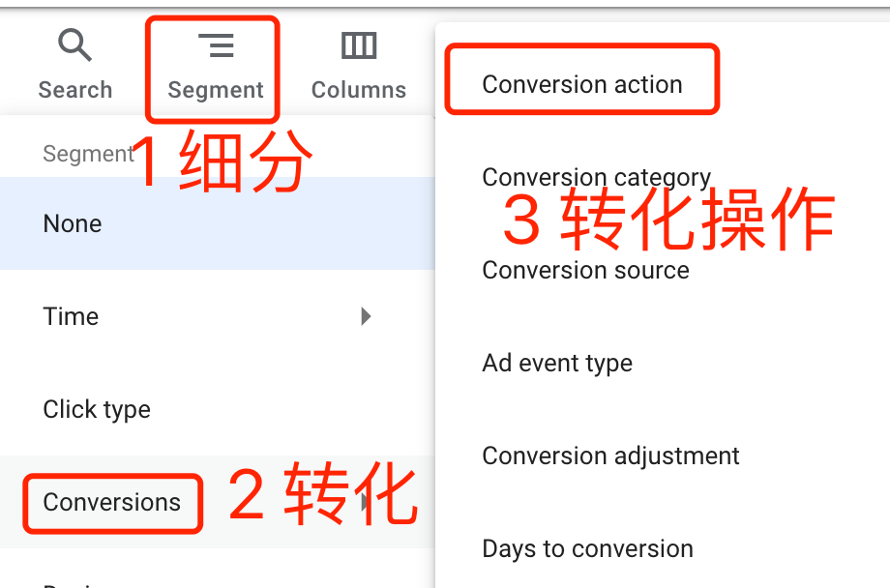Pick Ad event type from the list
The width and height of the screenshot is (890, 588).
556,363
